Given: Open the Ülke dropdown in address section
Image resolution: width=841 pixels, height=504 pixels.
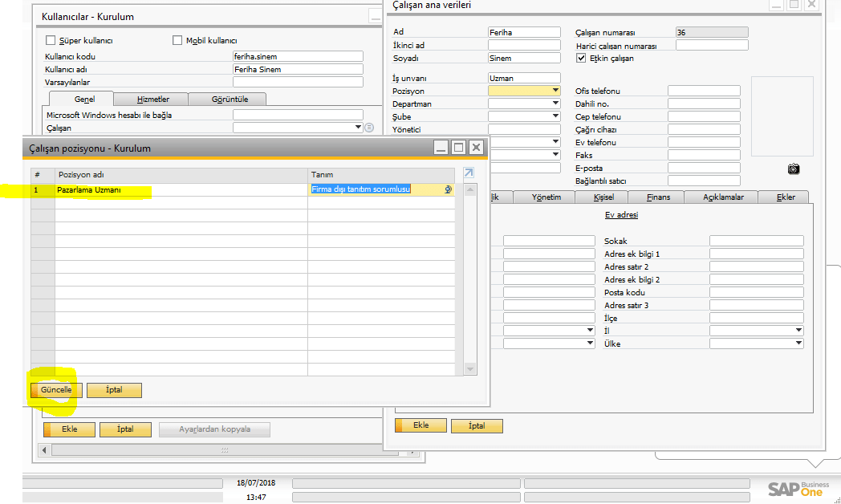Looking at the screenshot, I should (798, 343).
